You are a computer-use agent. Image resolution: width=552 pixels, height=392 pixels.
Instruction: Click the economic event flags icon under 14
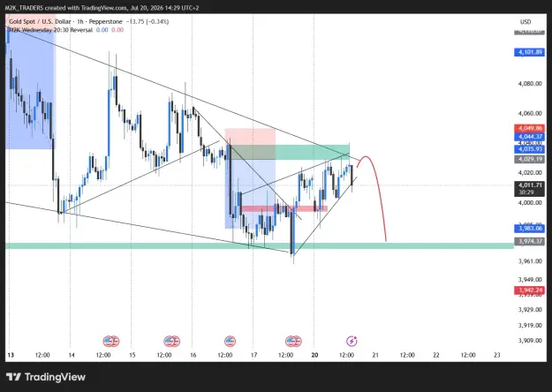tap(111, 341)
